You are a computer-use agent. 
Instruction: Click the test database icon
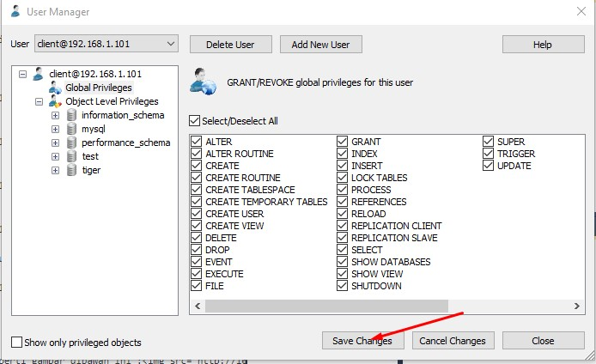coord(71,156)
